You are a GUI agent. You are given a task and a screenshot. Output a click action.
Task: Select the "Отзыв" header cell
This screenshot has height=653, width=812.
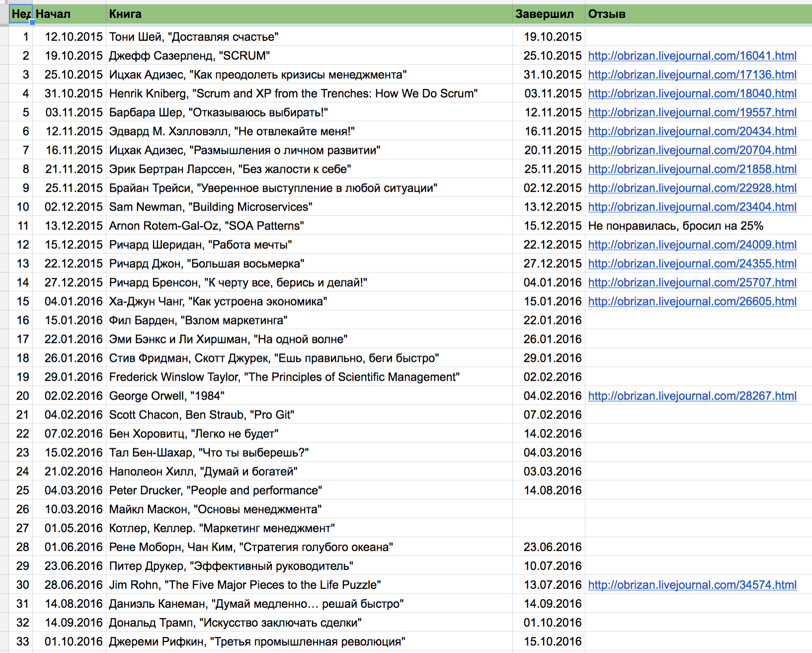[x=698, y=14]
